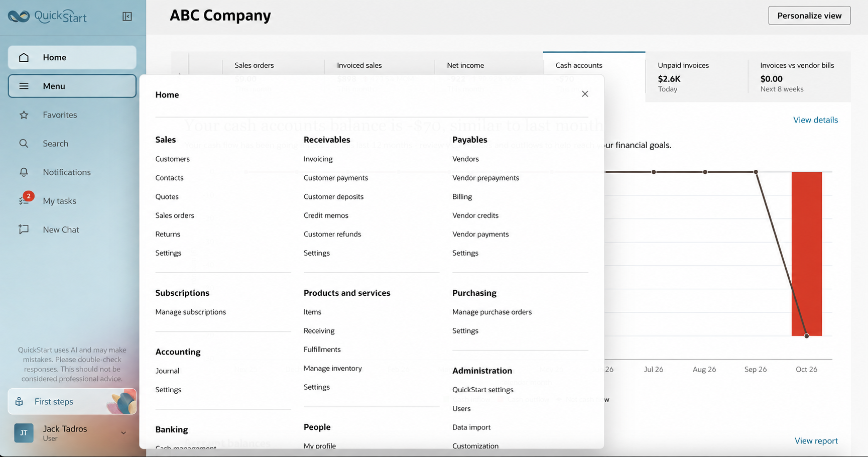
Task: Open the View details link
Action: pos(815,120)
